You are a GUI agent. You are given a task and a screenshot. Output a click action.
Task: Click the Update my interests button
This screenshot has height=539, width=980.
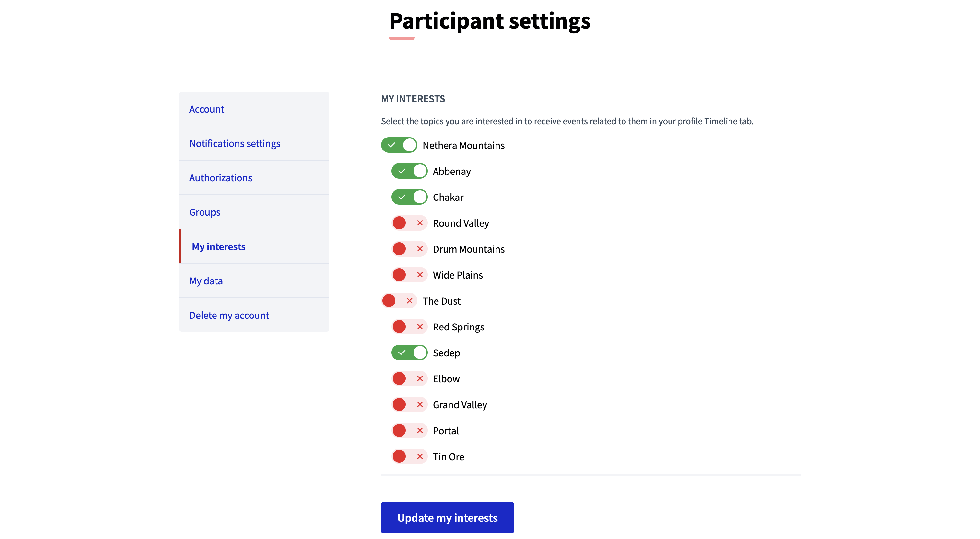click(x=448, y=517)
